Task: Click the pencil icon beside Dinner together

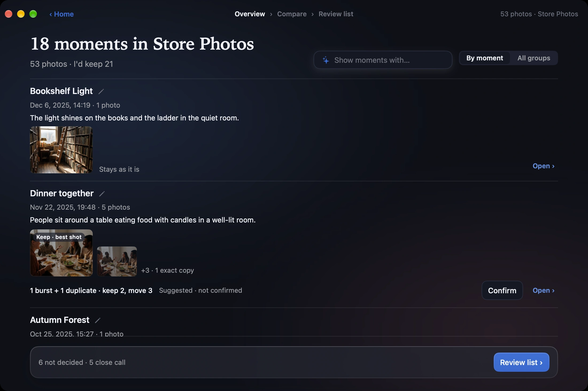Action: (102, 194)
